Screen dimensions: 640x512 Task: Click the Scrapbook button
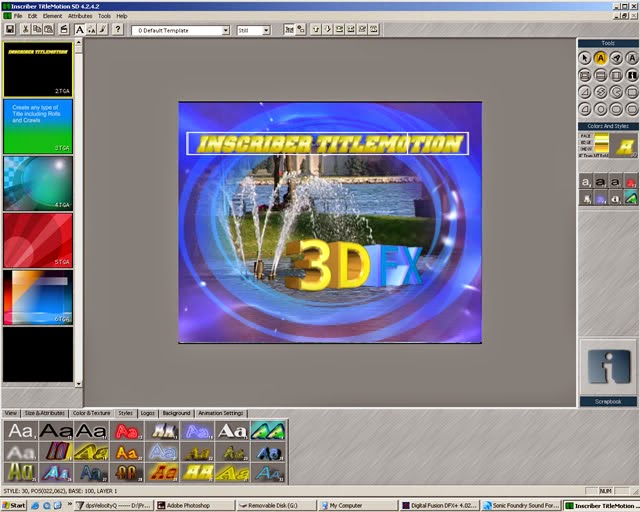pyautogui.click(x=608, y=402)
